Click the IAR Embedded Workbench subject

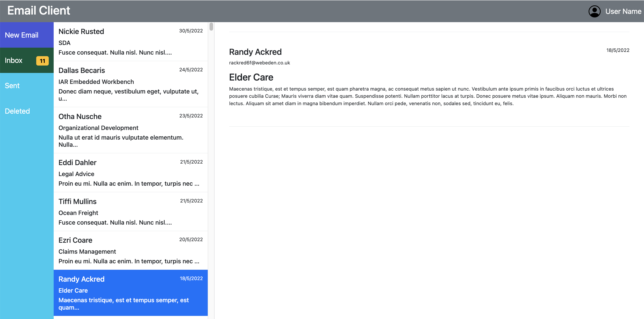(96, 82)
